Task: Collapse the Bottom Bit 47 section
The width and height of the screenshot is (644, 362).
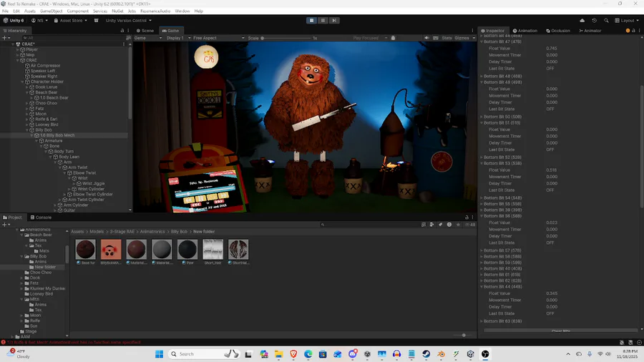Action: pos(482,41)
